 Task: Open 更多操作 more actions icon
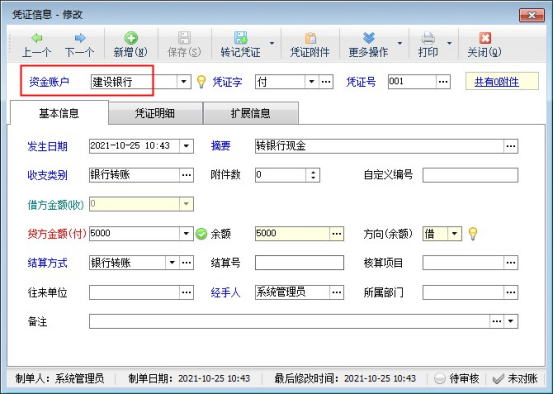pyautogui.click(x=369, y=38)
